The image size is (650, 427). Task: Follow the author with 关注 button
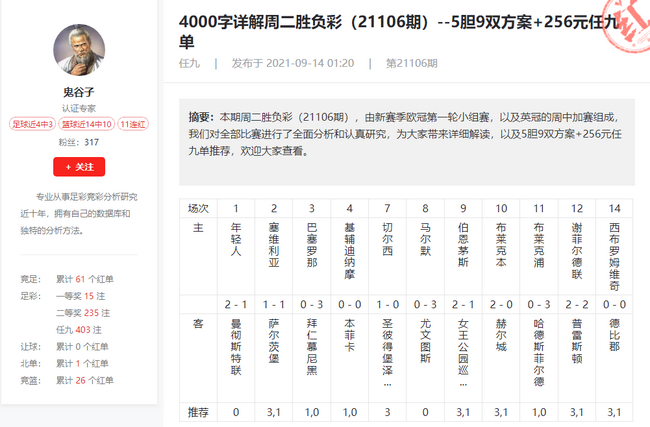point(79,167)
